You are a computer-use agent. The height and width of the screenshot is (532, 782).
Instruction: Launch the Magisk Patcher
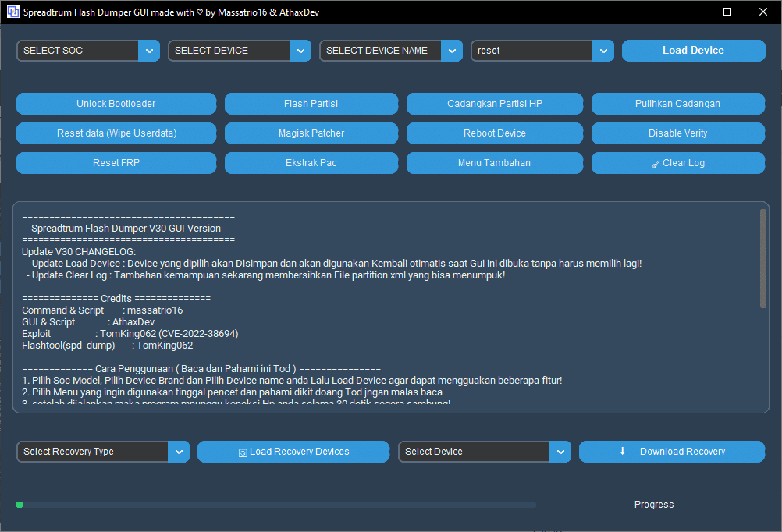point(311,133)
